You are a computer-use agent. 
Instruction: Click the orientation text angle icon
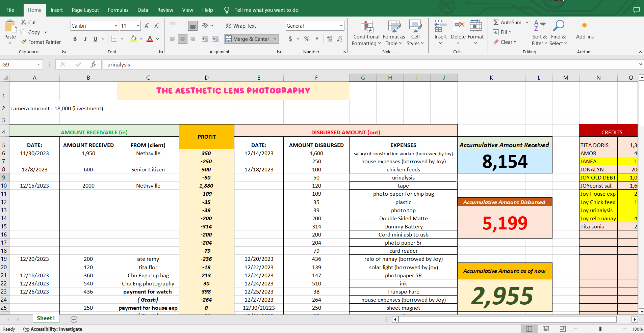[205, 26]
